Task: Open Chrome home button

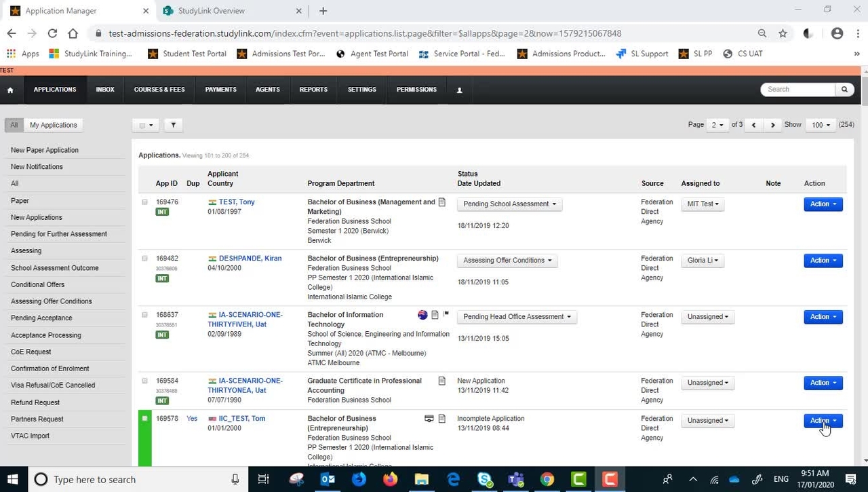Action: [73, 33]
